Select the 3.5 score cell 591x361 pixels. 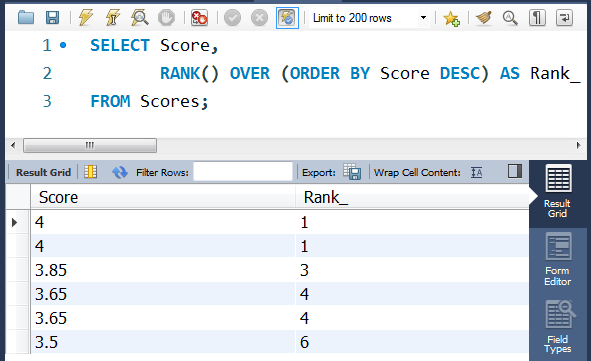click(x=162, y=342)
